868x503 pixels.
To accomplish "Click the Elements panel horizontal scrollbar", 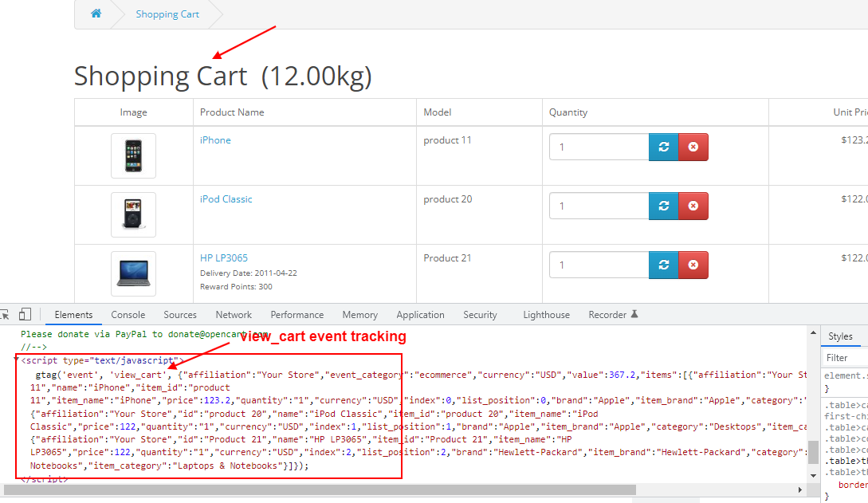I will click(x=320, y=489).
